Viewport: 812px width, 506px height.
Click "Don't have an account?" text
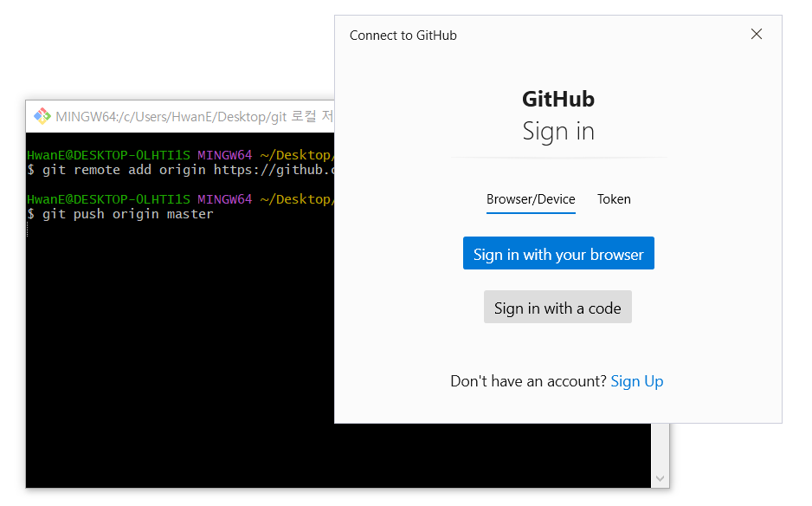pos(528,381)
